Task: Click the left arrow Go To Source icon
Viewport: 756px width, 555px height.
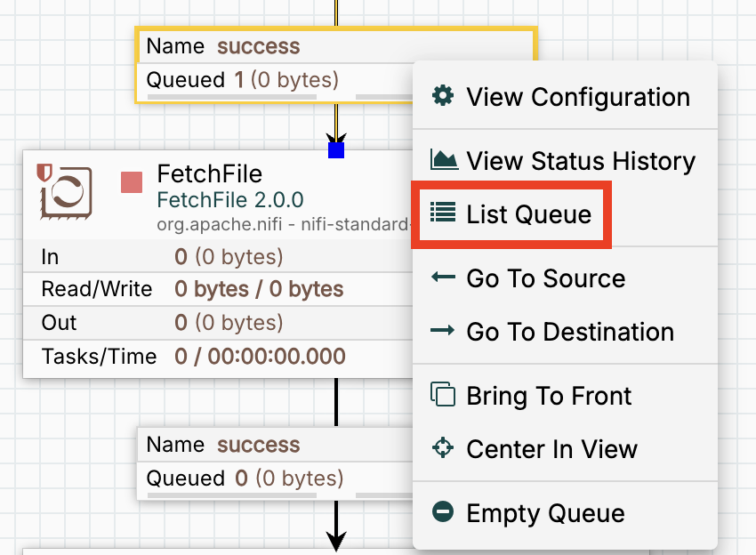Action: pyautogui.click(x=442, y=277)
